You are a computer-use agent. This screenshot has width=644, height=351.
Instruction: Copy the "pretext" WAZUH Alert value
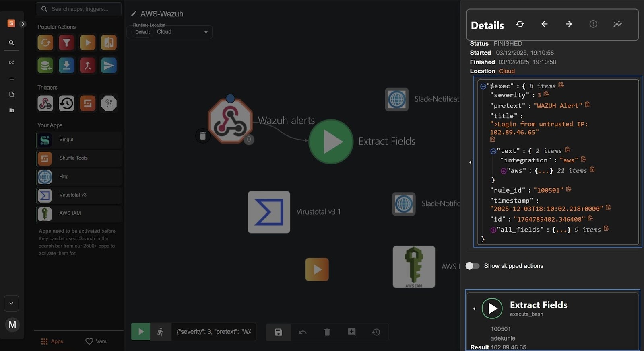588,105
